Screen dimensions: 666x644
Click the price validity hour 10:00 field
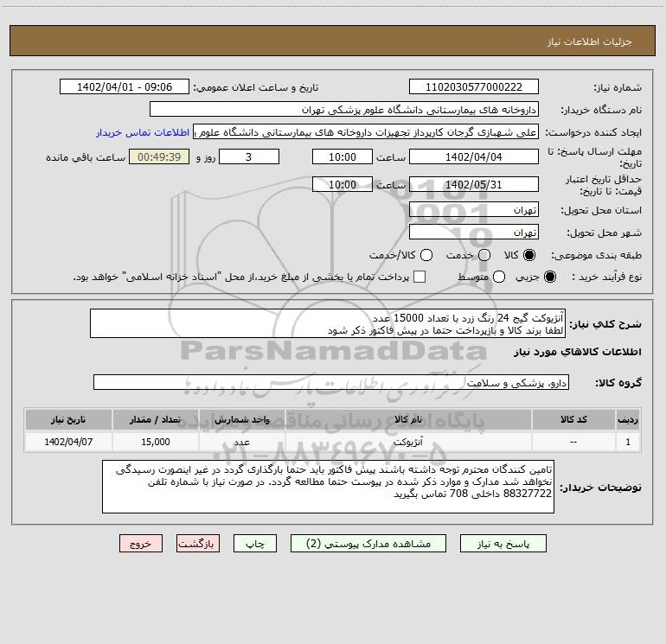coord(343,185)
